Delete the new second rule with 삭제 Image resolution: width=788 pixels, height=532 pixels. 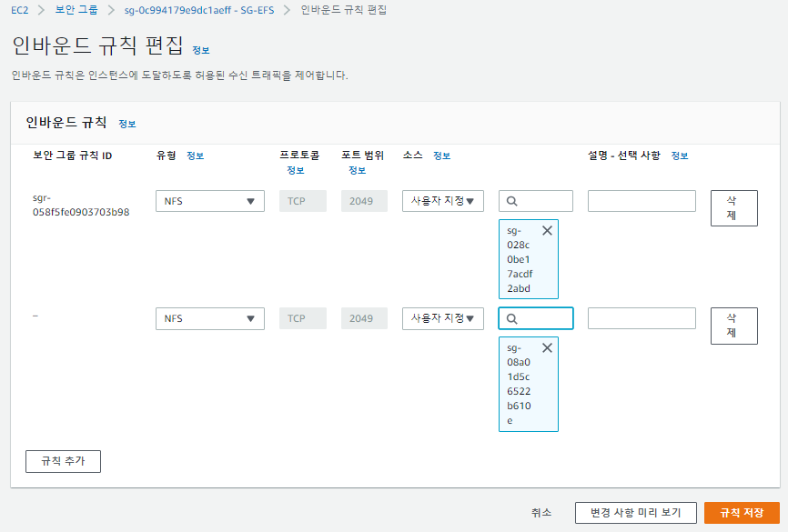[x=733, y=326]
